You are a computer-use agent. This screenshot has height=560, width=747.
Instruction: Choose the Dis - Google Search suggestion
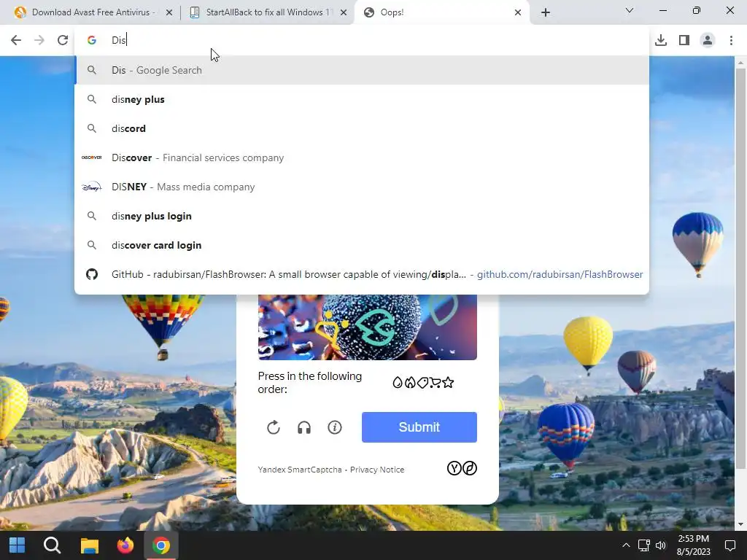pyautogui.click(x=362, y=70)
